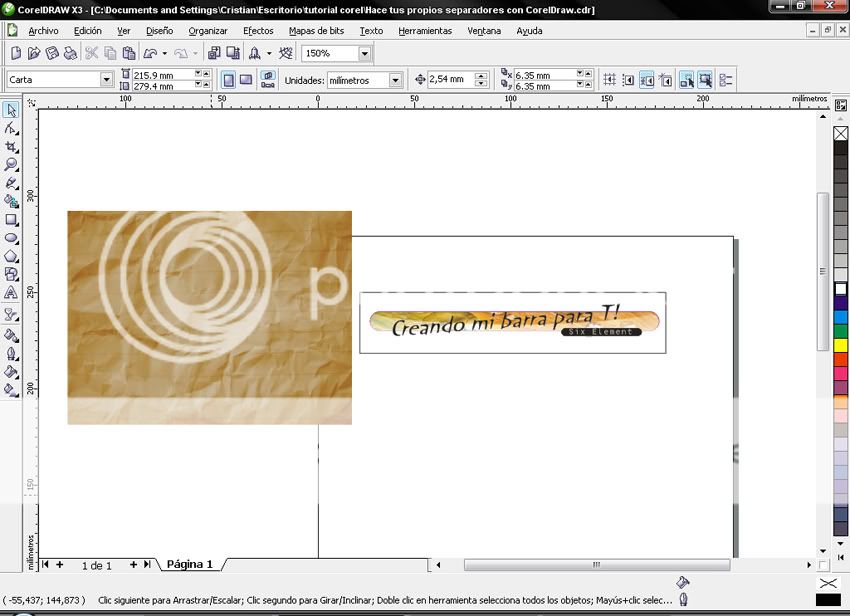Set page orientation to Landscape
Image resolution: width=850 pixels, height=616 pixels.
(x=246, y=80)
